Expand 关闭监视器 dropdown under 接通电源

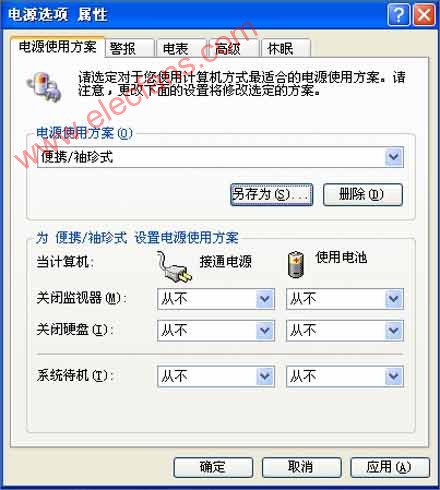point(265,299)
